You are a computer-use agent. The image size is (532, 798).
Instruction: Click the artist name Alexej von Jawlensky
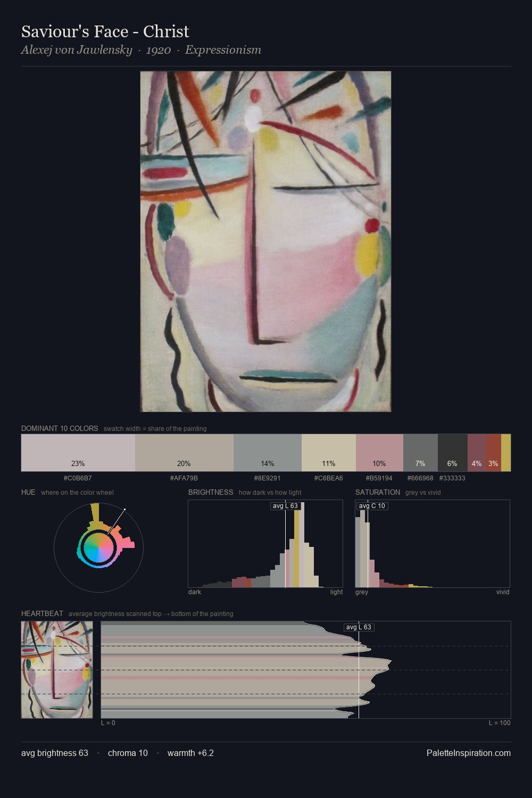click(x=77, y=50)
